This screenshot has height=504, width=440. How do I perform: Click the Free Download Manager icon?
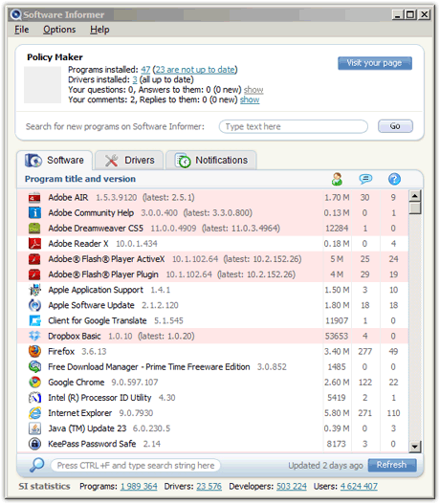tap(34, 367)
